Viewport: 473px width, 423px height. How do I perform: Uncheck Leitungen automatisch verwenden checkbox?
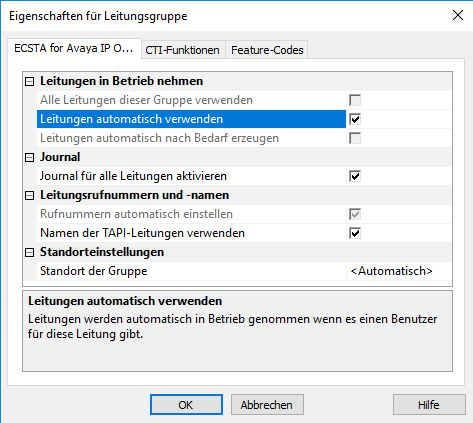355,119
